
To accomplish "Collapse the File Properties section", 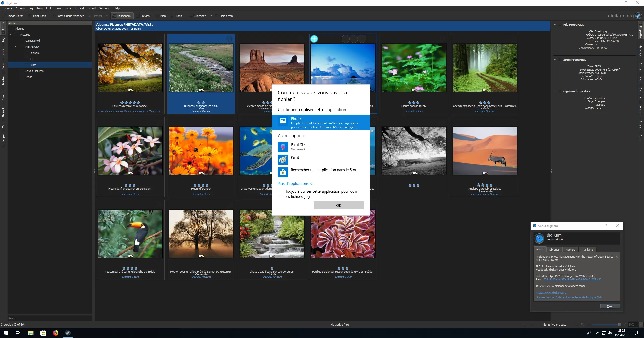I will (x=555, y=25).
